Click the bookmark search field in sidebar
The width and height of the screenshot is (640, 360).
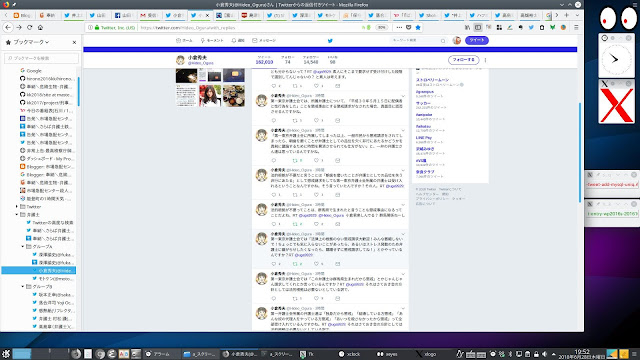(41, 58)
